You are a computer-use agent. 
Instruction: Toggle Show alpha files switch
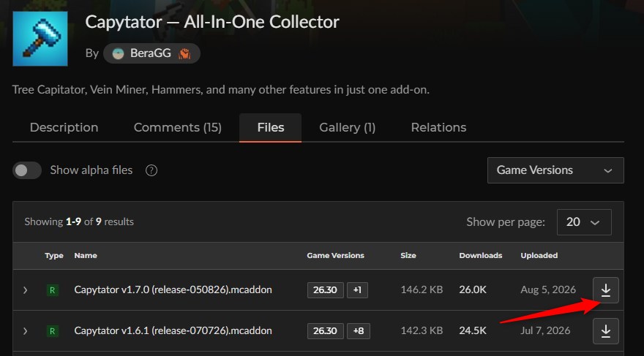[27, 170]
